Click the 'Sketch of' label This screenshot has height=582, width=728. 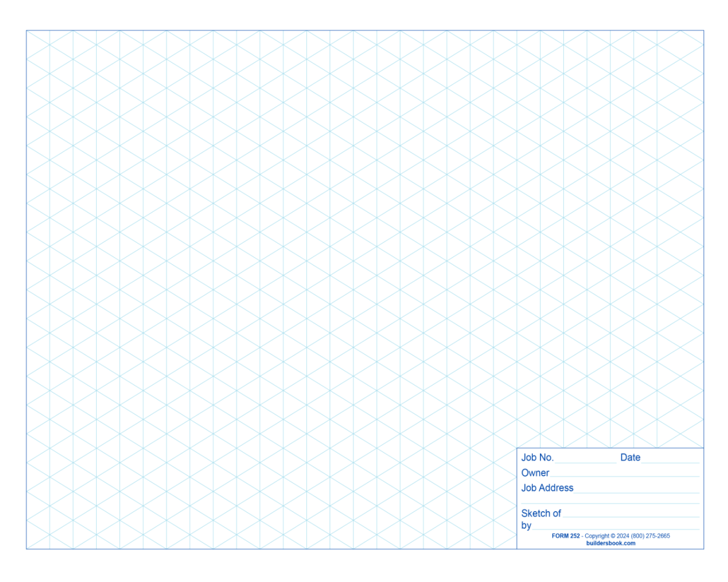click(x=541, y=513)
